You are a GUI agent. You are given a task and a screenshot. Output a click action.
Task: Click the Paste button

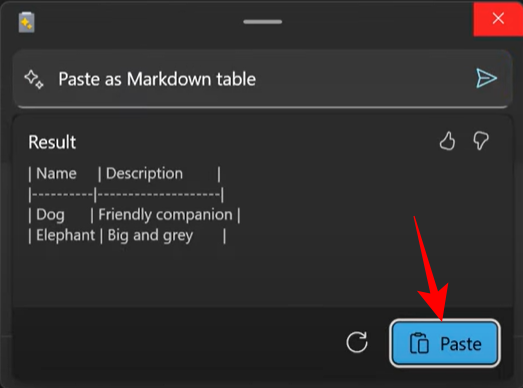445,343
